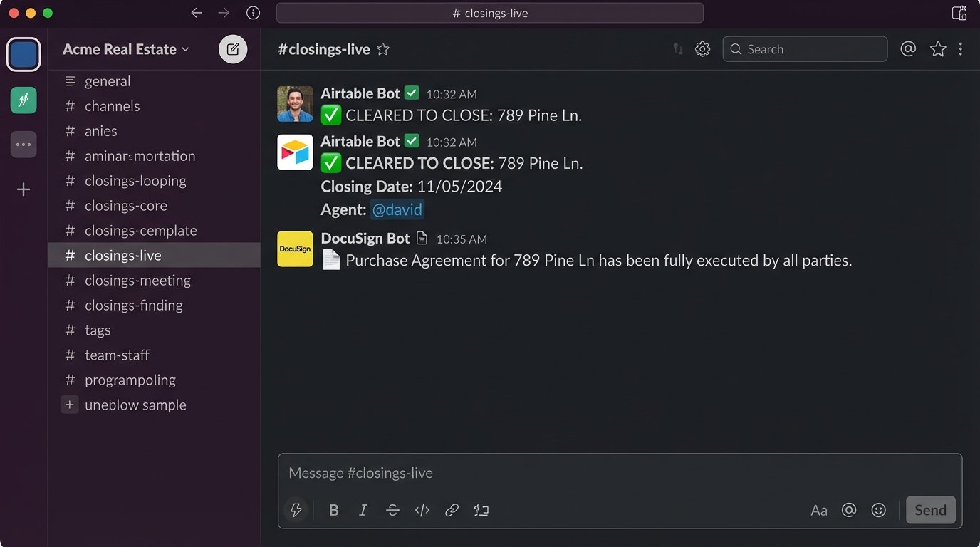
Task: Open the Acme Real Estate workspace dropdown
Action: (x=125, y=49)
